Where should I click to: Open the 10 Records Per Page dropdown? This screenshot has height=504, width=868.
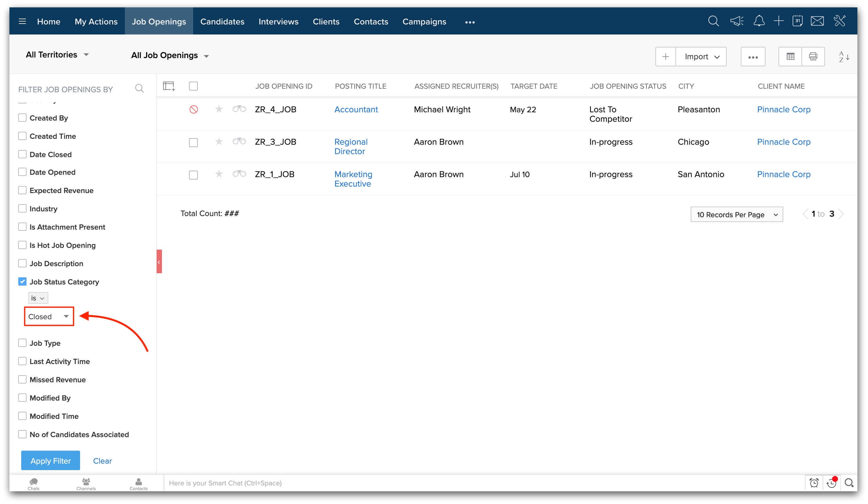pos(736,215)
